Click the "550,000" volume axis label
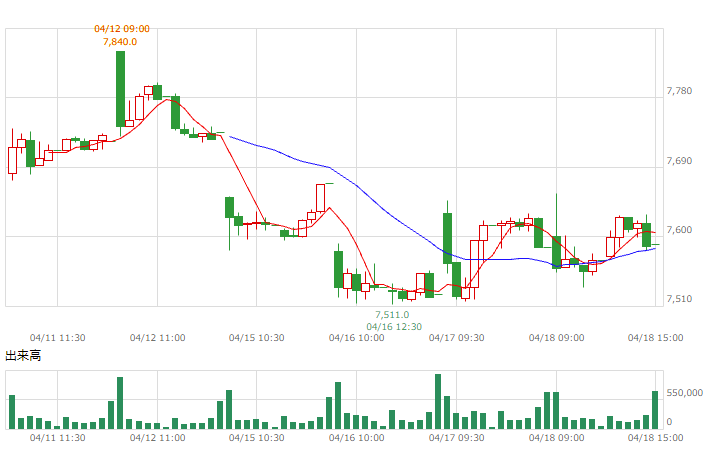The width and height of the screenshot is (705, 450). coord(684,393)
